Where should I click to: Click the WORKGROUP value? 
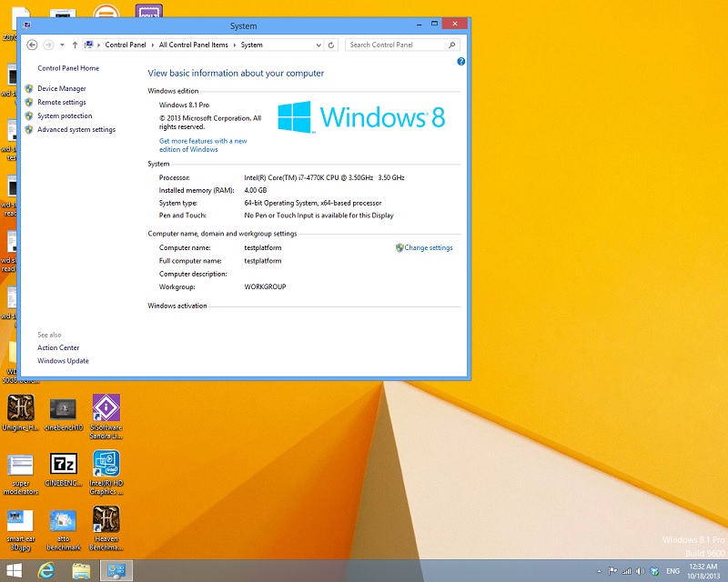pos(265,286)
